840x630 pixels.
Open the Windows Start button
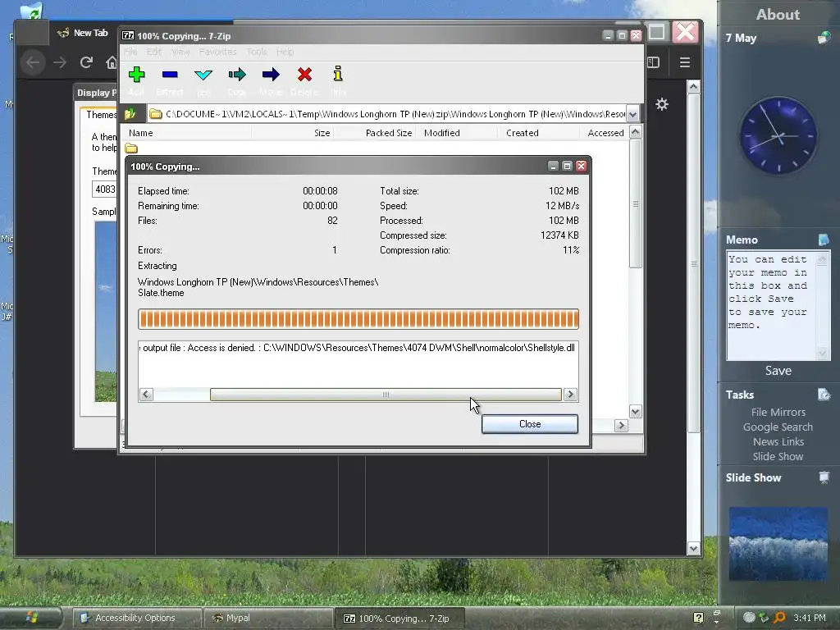coord(31,618)
